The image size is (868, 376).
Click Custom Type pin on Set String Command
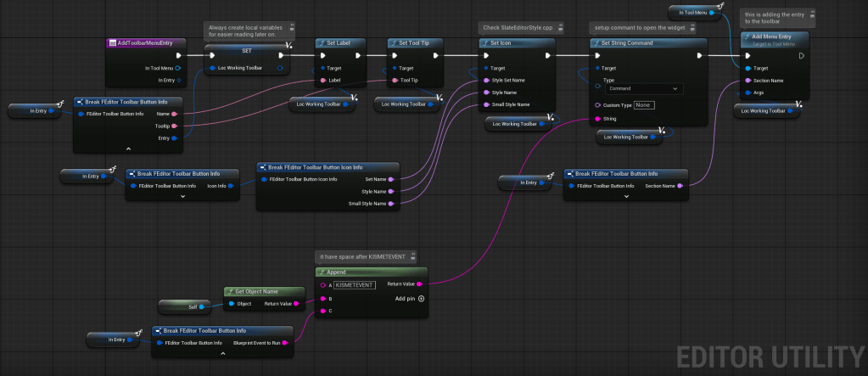(597, 104)
